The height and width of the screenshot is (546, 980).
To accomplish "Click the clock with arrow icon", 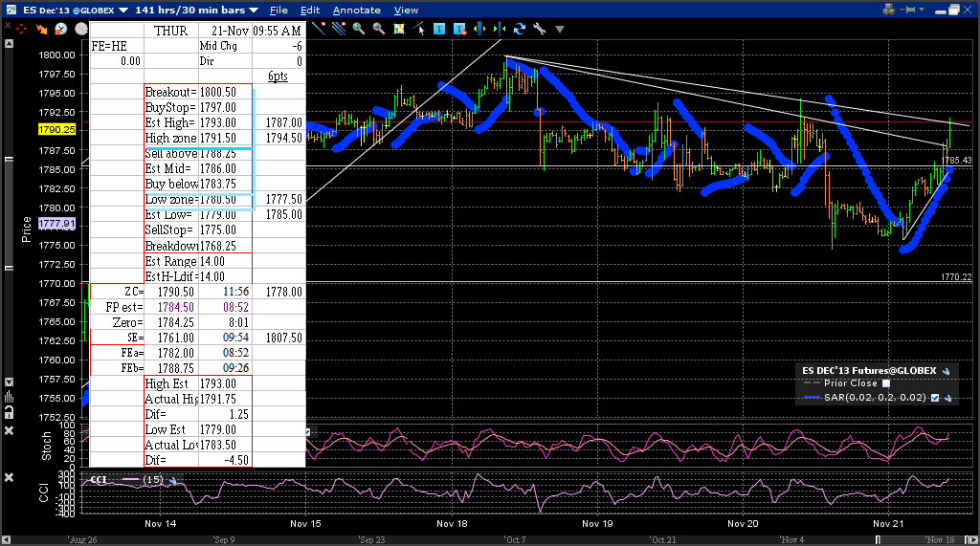I will [60, 29].
